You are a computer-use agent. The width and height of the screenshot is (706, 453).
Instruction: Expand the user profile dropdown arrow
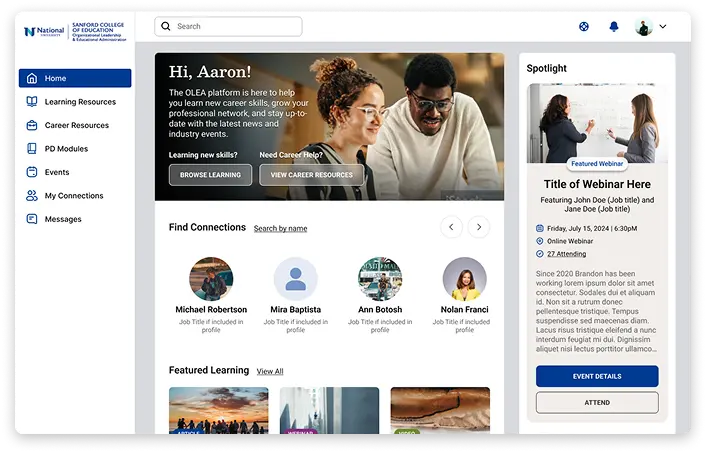[x=664, y=28]
